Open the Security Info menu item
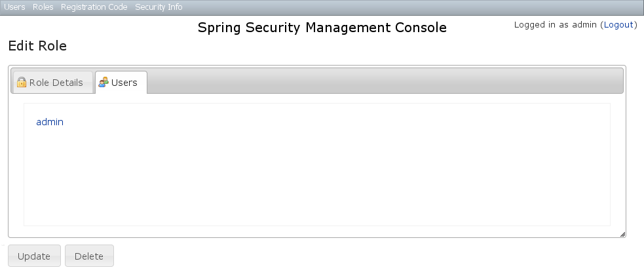644x276 pixels. click(x=159, y=7)
